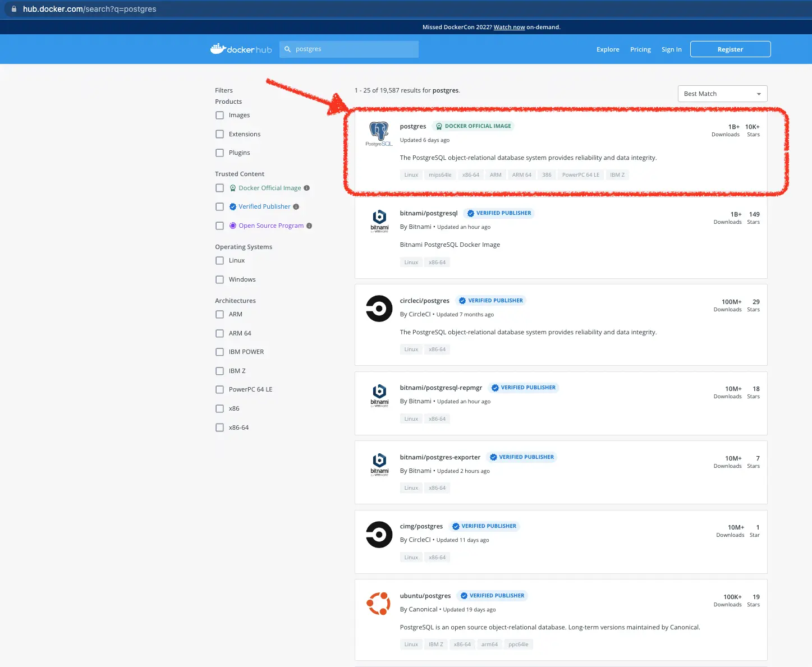Click the ppc64le tag on ubuntu/postgres
The image size is (812, 667).
[x=519, y=645]
